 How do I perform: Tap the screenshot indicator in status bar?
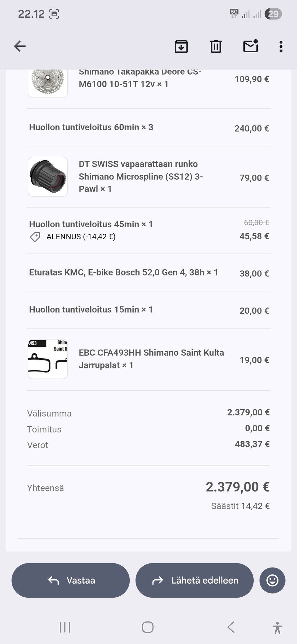click(54, 14)
